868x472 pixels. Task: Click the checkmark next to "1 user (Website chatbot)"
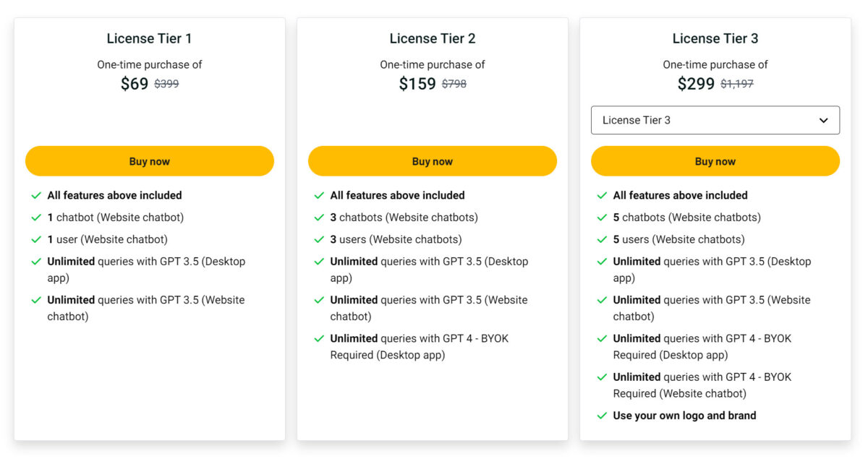pyautogui.click(x=35, y=239)
